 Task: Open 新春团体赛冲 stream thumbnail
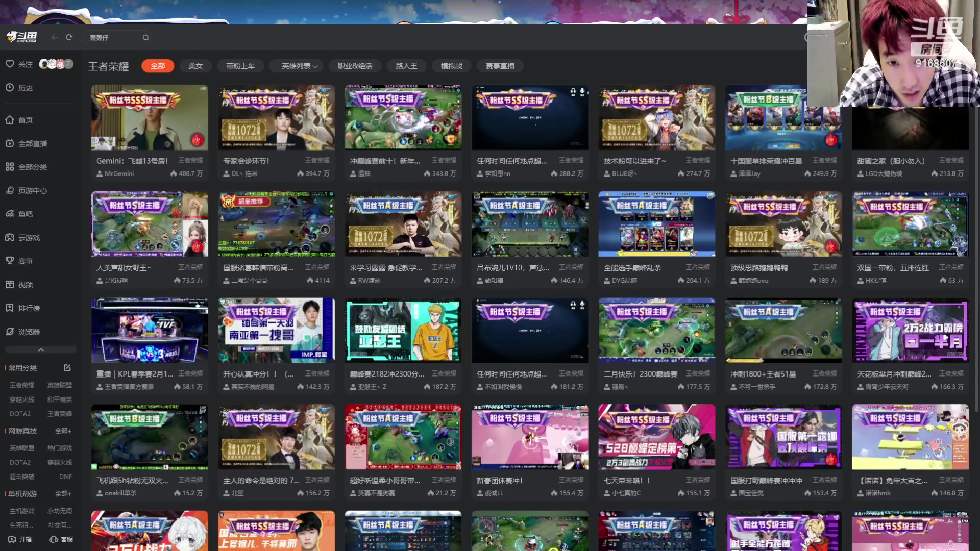point(530,437)
